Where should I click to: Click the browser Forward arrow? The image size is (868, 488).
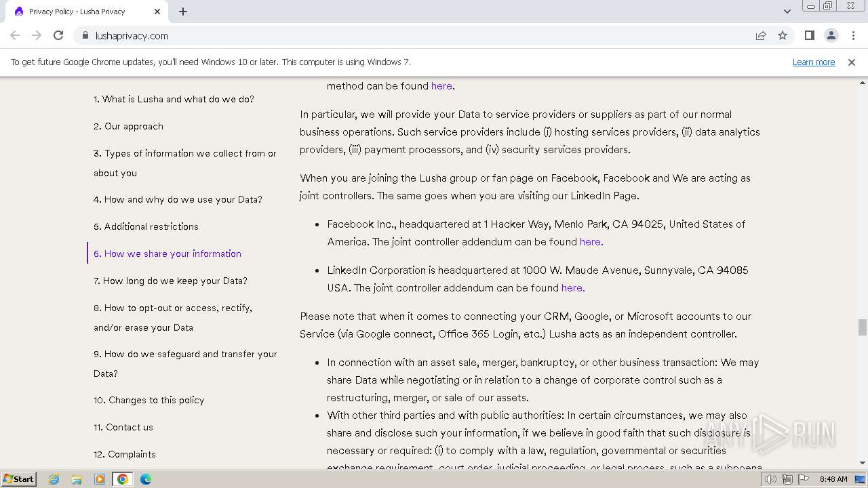click(x=37, y=35)
